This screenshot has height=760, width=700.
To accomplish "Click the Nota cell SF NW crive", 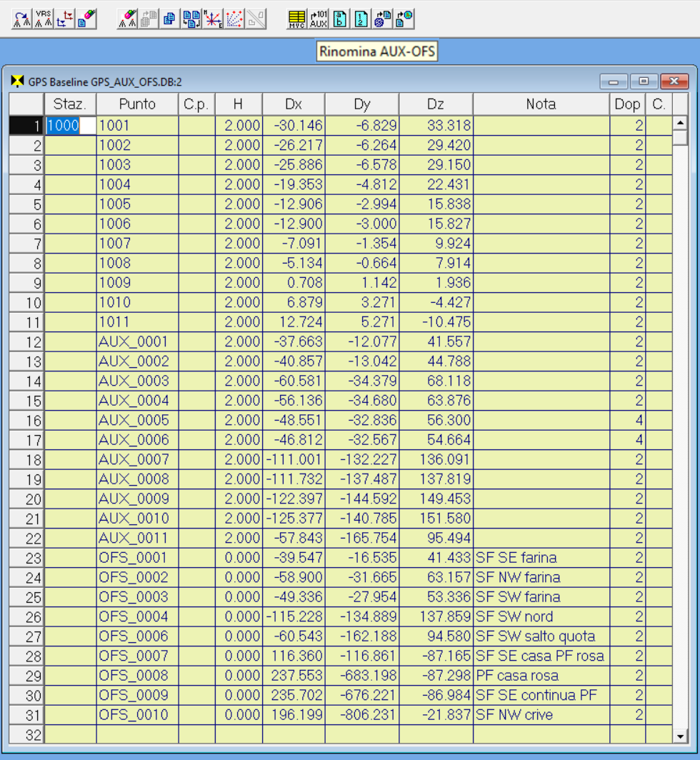I will click(541, 715).
